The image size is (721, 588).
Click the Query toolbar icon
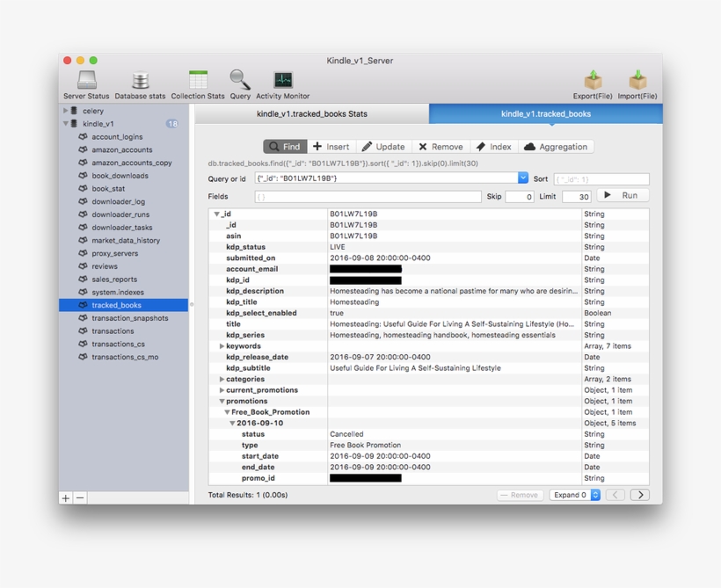click(x=239, y=81)
